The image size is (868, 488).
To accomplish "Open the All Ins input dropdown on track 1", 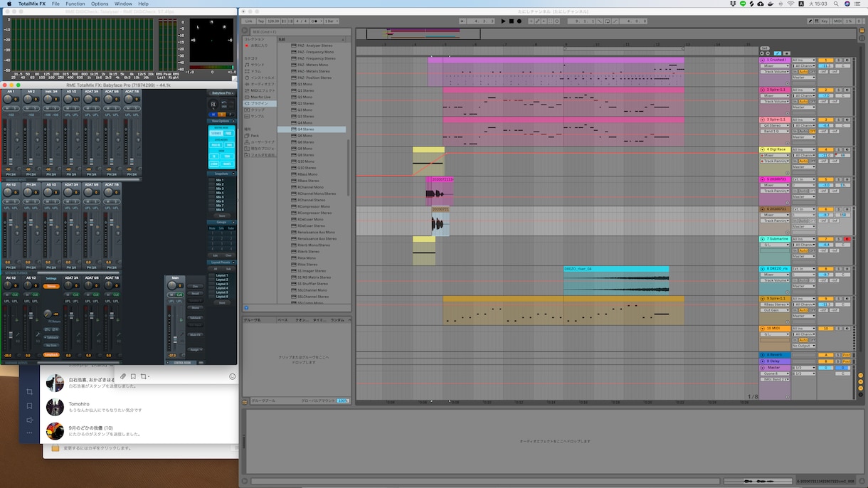I will (x=803, y=60).
